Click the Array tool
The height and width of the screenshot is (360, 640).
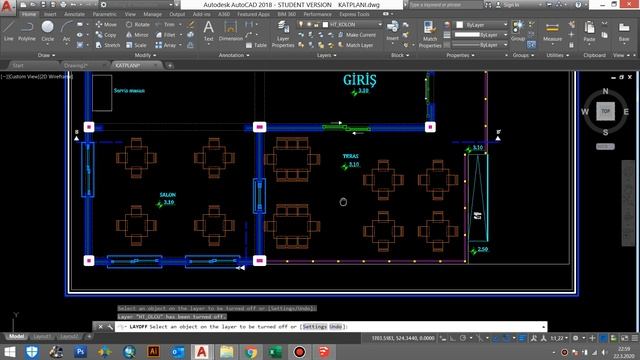[166, 45]
